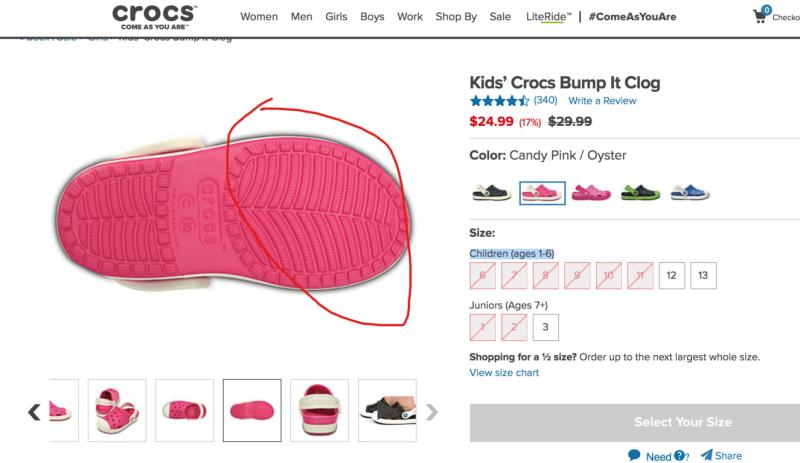Select the black/white clog color swatch
This screenshot has height=463, width=800.
(492, 191)
